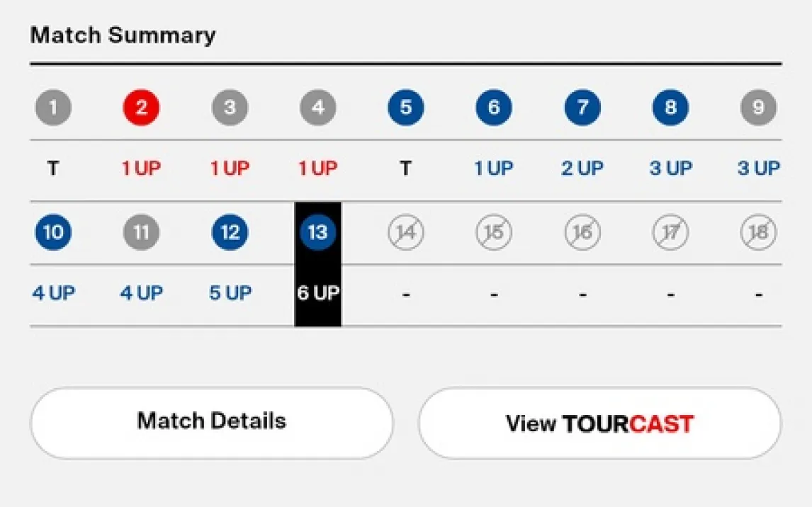Viewport: 812px width, 507px height.
Task: Open the Match Details button
Action: (x=211, y=422)
